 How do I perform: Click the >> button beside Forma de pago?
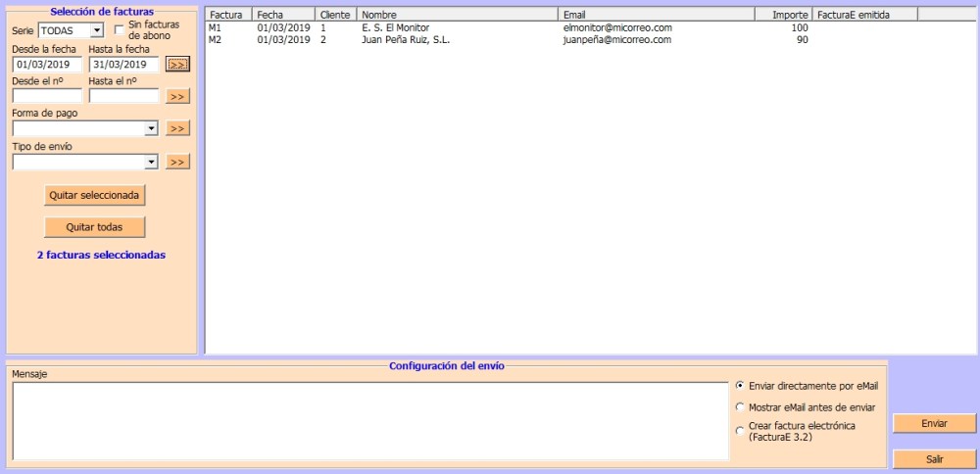click(177, 128)
